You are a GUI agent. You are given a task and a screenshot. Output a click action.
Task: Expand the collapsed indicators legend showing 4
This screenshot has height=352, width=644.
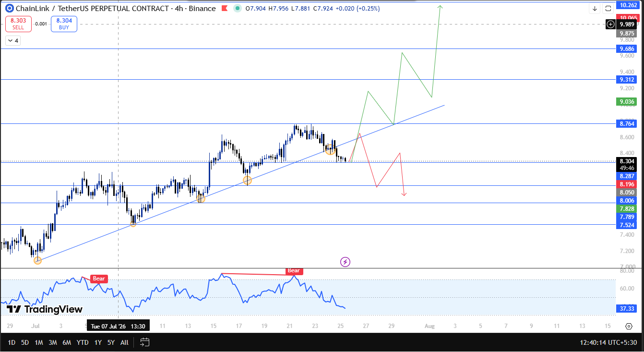pyautogui.click(x=12, y=41)
